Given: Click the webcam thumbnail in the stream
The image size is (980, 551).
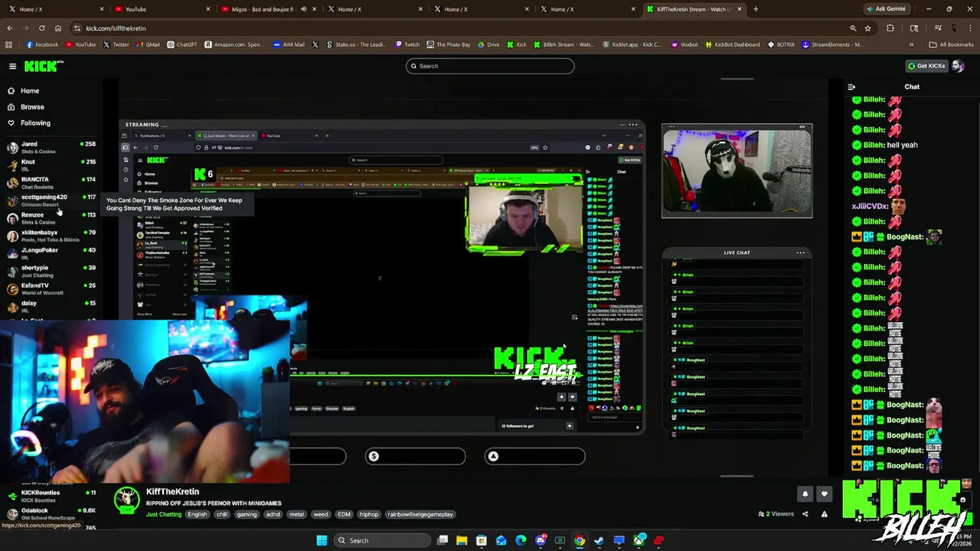Looking at the screenshot, I should click(x=737, y=171).
